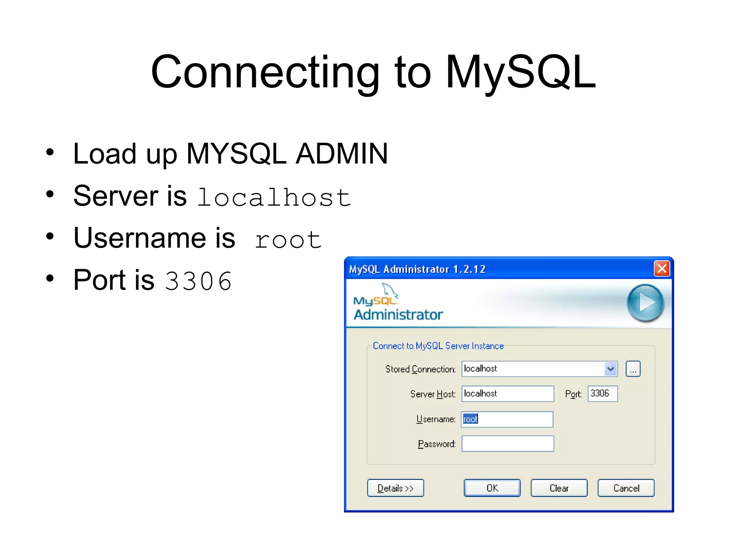Click the 'Stored Connection:' label
This screenshot has width=747, height=560.
(421, 369)
